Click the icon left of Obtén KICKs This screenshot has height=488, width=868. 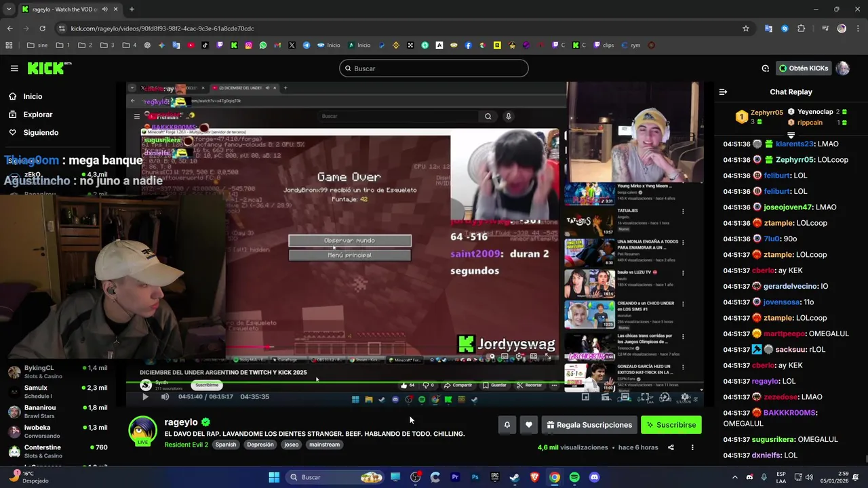tap(765, 68)
